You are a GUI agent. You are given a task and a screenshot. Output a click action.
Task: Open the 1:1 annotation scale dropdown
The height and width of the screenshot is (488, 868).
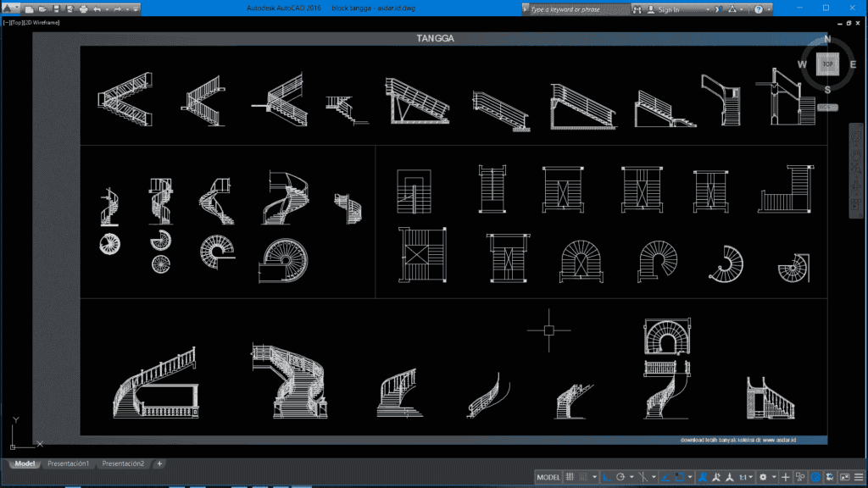click(746, 477)
